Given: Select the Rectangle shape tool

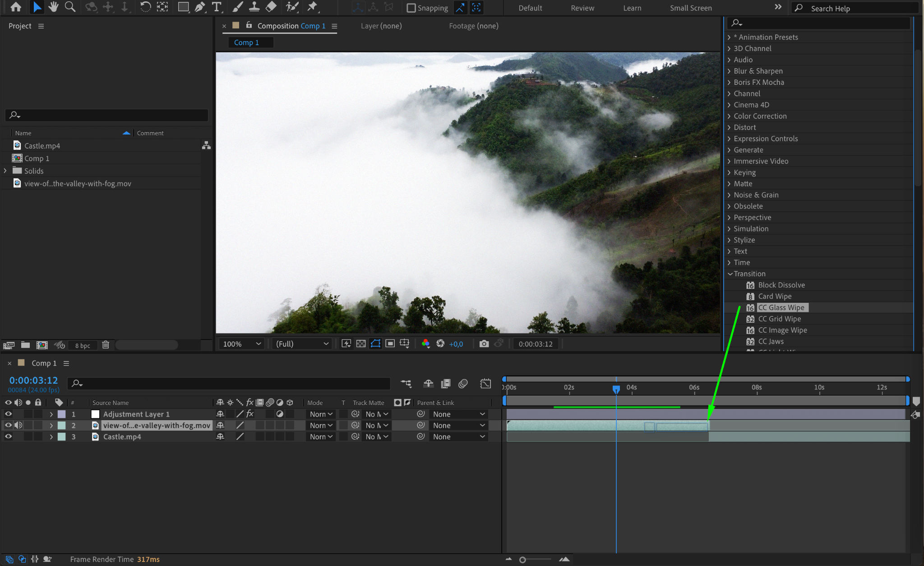Looking at the screenshot, I should click(x=183, y=7).
